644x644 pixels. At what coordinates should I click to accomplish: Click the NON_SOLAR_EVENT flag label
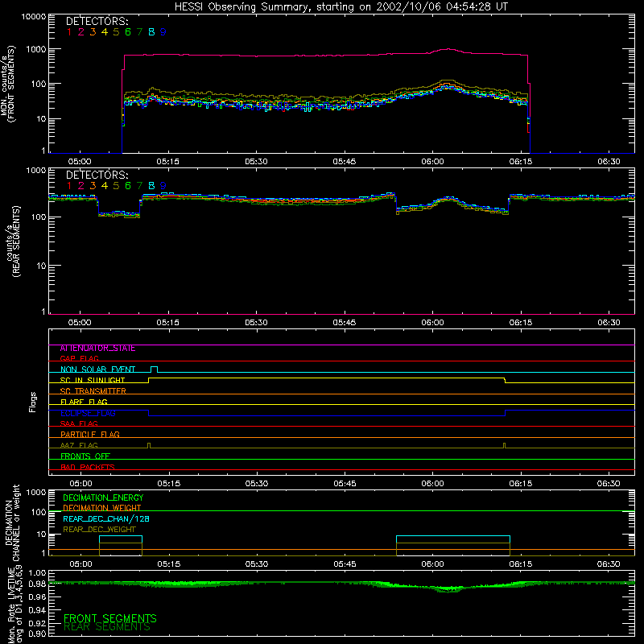coord(97,369)
